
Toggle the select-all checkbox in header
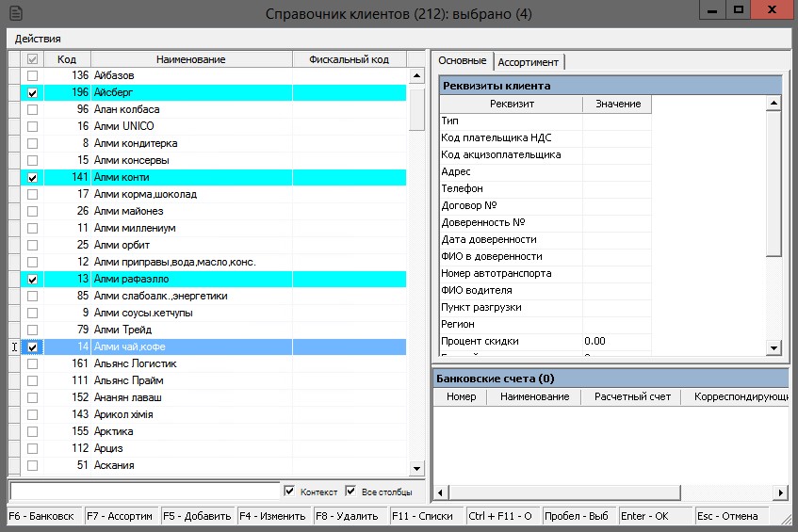tap(33, 59)
